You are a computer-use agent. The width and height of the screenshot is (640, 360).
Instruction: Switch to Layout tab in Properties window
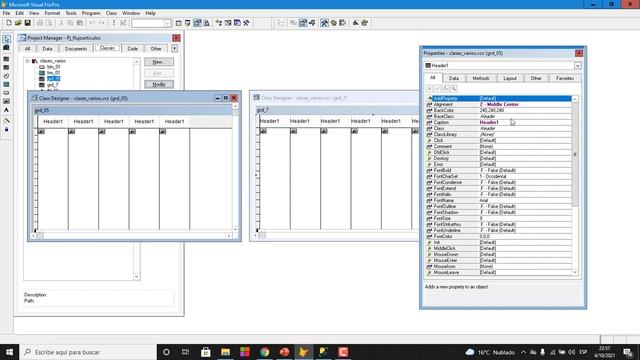510,78
